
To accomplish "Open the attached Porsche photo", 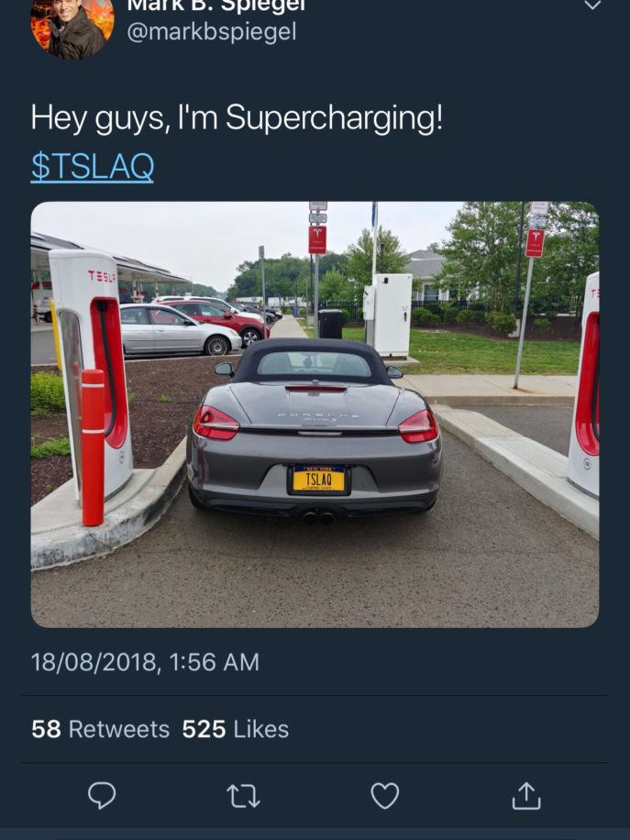I will pos(315,414).
